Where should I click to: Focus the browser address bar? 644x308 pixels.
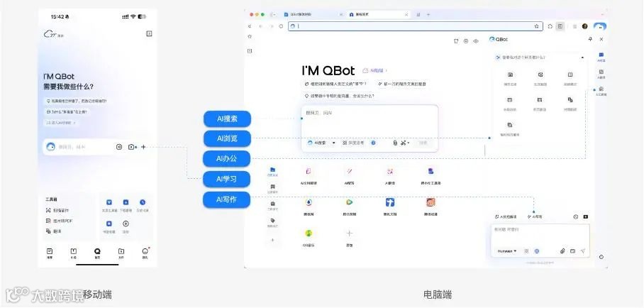click(415, 26)
